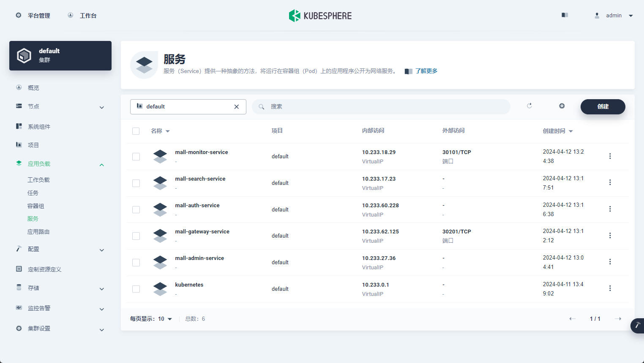Open more actions for mall-admin-service
This screenshot has height=363, width=644.
[x=610, y=262]
